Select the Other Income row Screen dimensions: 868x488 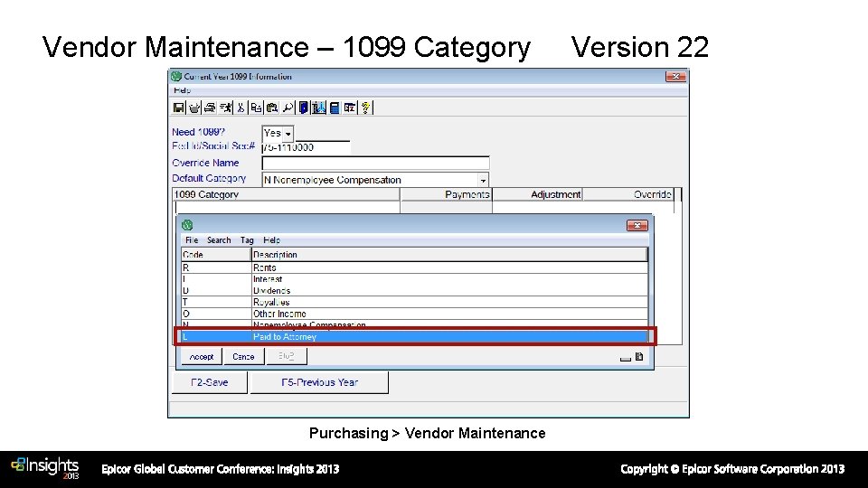point(414,314)
